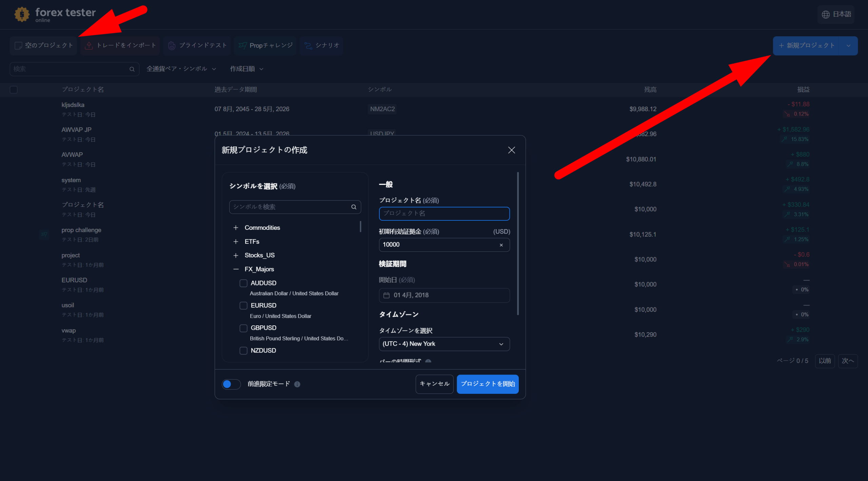
Task: Select the ブラインドテスト toolbar option
Action: (197, 45)
